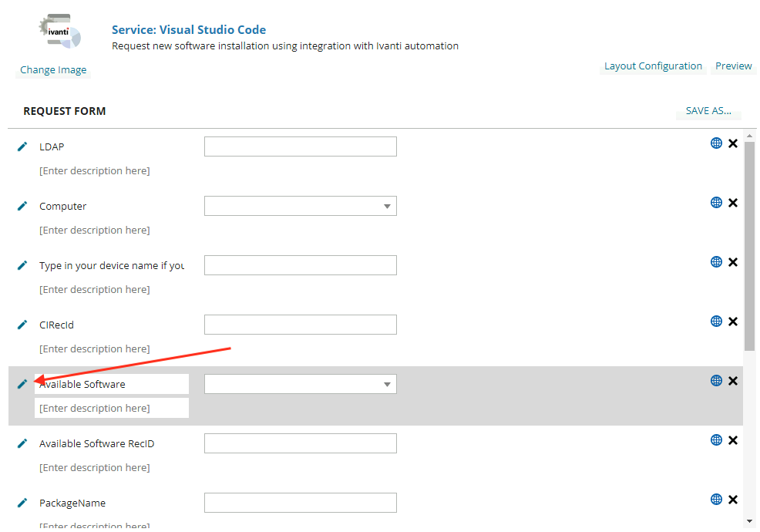Open globe icon on Available Software RecID row
The width and height of the screenshot is (760, 532).
click(716, 439)
